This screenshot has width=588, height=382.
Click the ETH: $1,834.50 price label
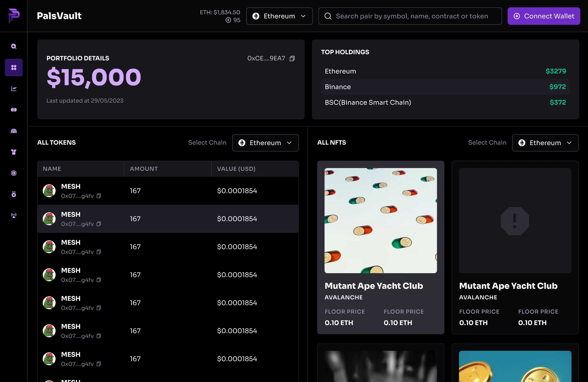[x=220, y=12]
